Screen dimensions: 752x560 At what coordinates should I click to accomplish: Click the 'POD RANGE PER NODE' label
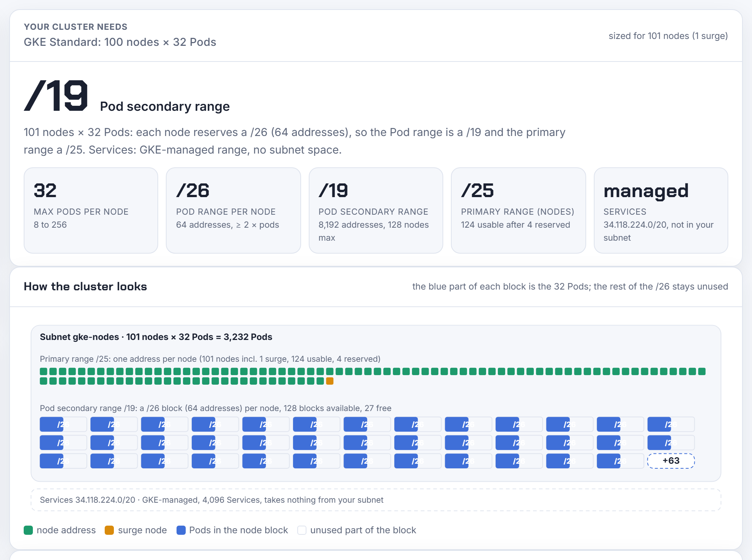[x=226, y=212]
